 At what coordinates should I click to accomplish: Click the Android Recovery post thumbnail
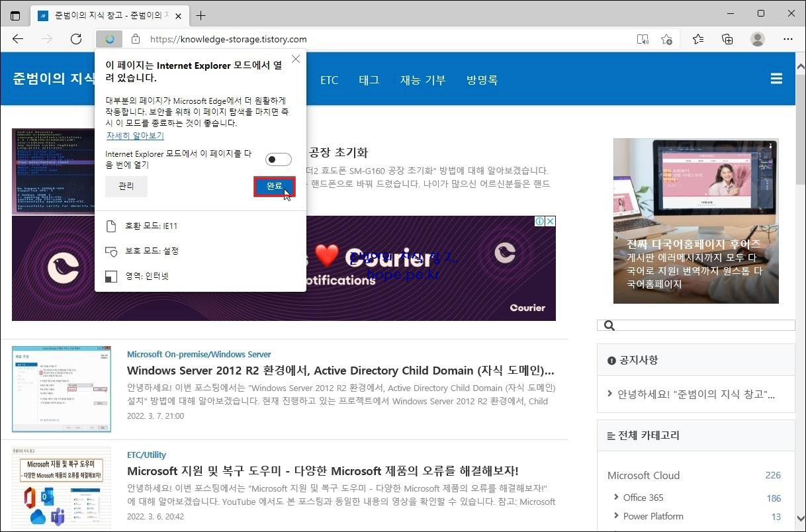click(x=53, y=171)
